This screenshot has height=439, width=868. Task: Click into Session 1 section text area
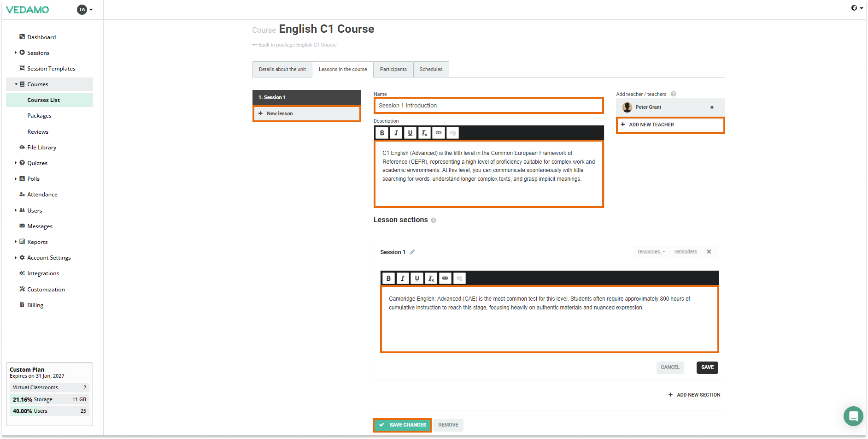click(x=549, y=319)
